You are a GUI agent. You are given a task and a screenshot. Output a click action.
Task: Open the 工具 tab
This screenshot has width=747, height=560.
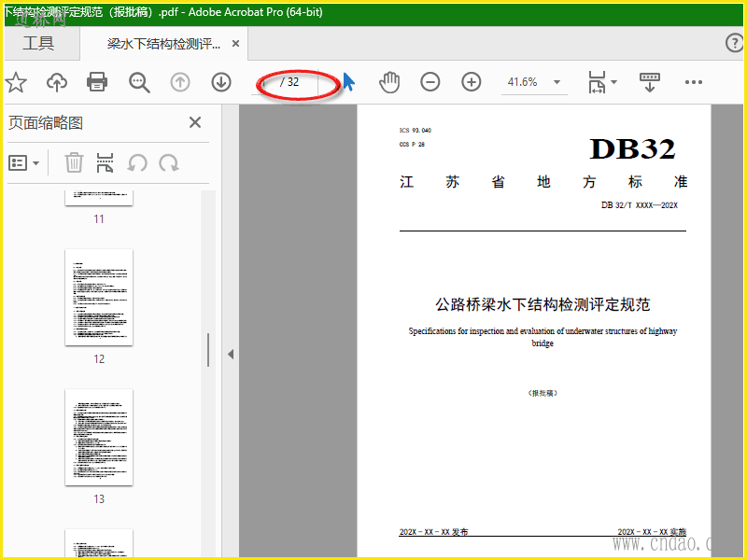point(38,43)
